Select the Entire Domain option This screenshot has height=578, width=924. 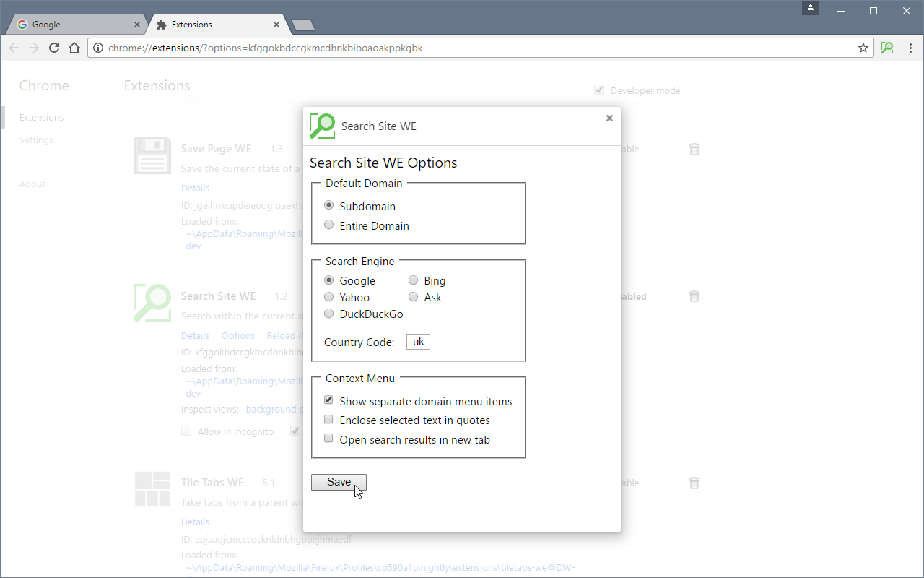(329, 225)
